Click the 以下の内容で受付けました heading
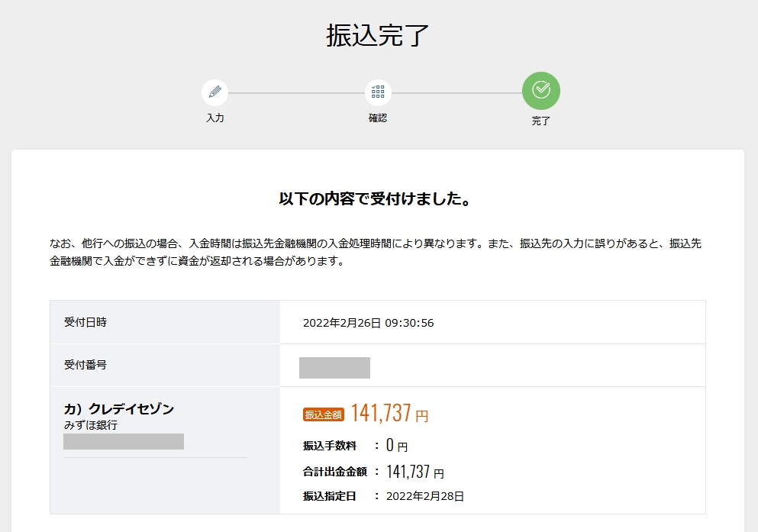Image resolution: width=758 pixels, height=532 pixels. (378, 200)
